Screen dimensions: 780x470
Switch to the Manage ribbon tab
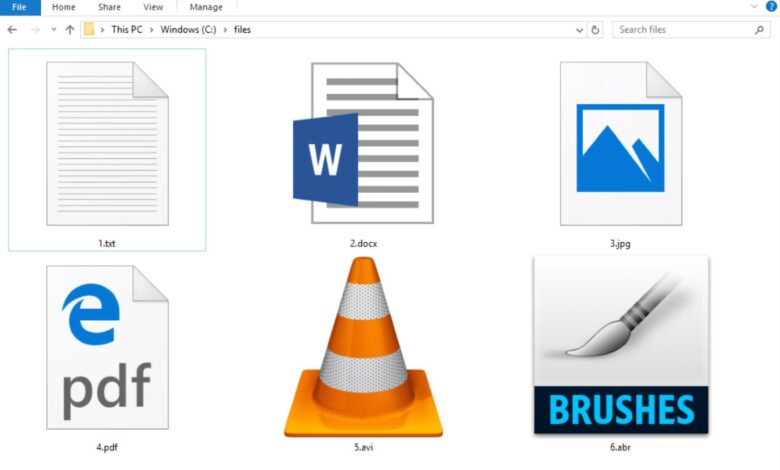pyautogui.click(x=206, y=7)
